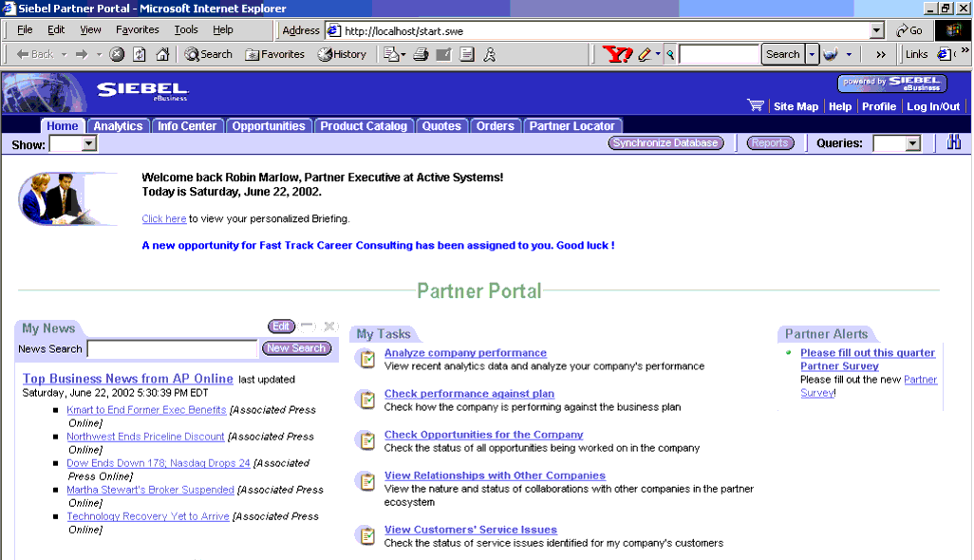This screenshot has width=974, height=560.
Task: Open Top Business News from AP Online
Action: (x=128, y=379)
